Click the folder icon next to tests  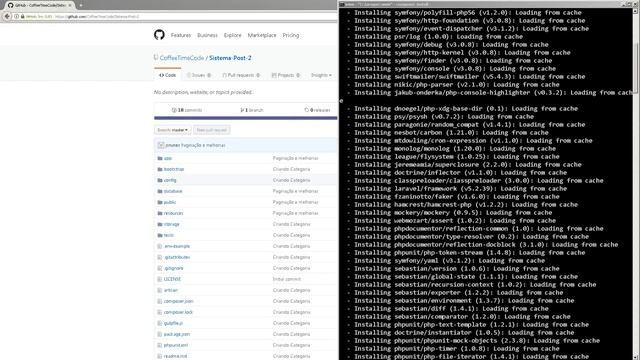pos(160,236)
